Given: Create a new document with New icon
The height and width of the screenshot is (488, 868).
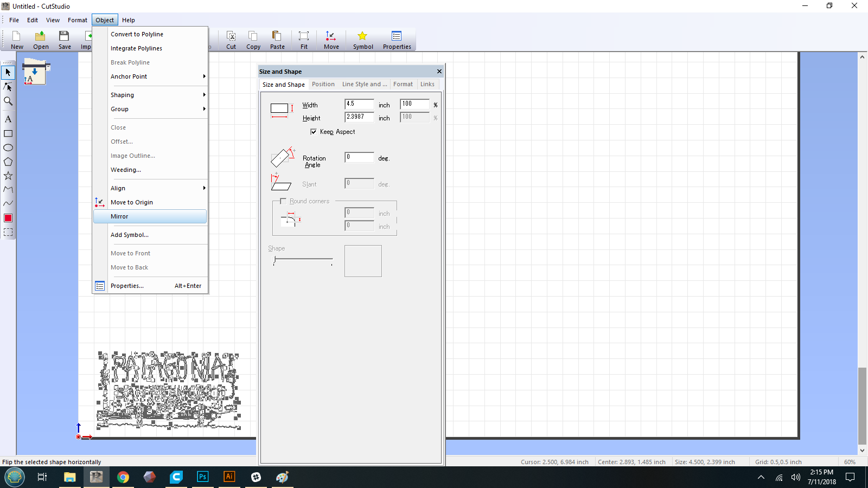Looking at the screenshot, I should pyautogui.click(x=17, y=40).
